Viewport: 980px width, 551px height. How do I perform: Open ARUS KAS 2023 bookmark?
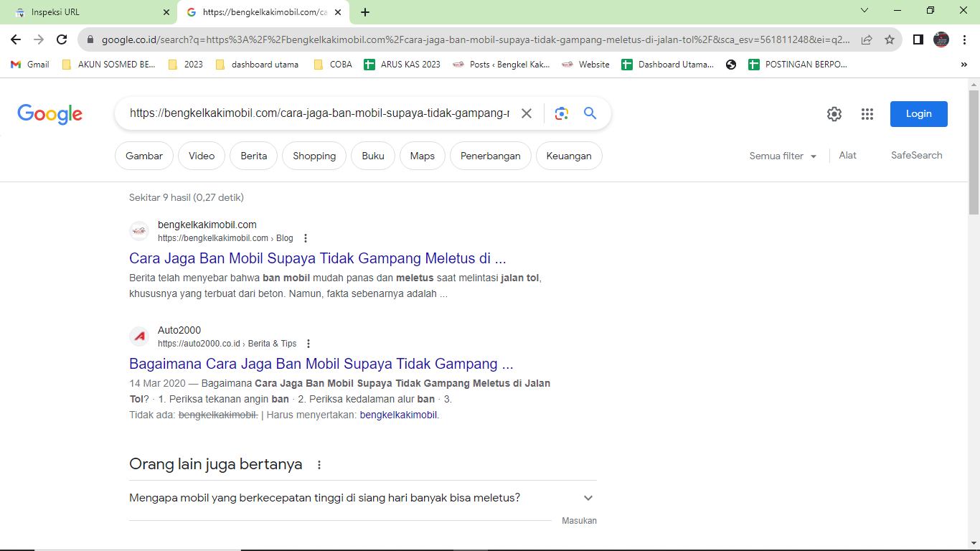(402, 65)
